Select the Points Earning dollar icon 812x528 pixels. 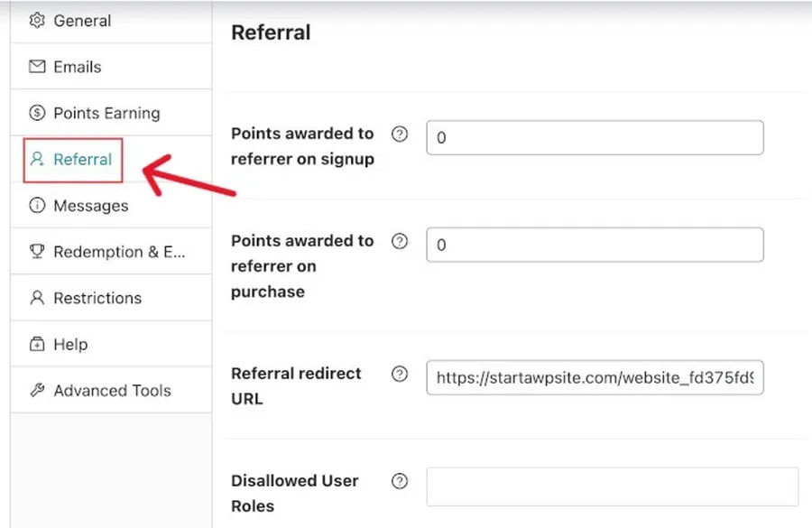coord(35,113)
